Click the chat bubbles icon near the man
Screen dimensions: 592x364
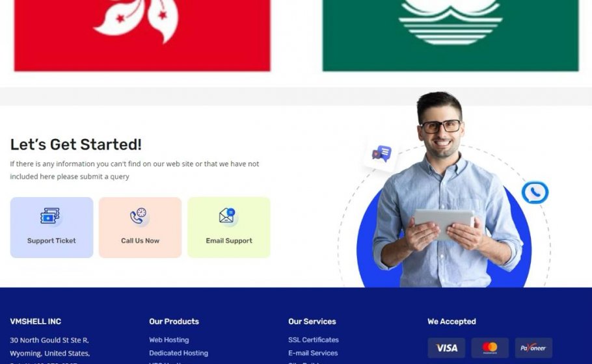[x=382, y=154]
